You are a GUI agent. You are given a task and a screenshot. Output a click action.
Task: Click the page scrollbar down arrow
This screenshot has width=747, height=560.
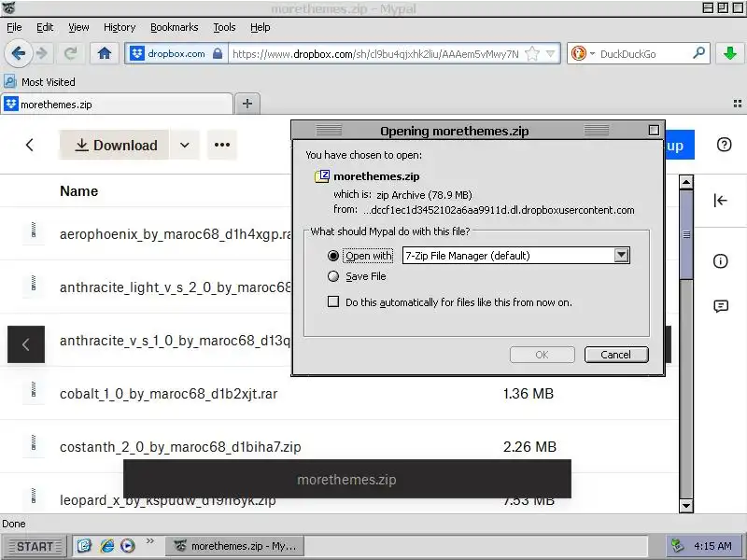coord(686,506)
